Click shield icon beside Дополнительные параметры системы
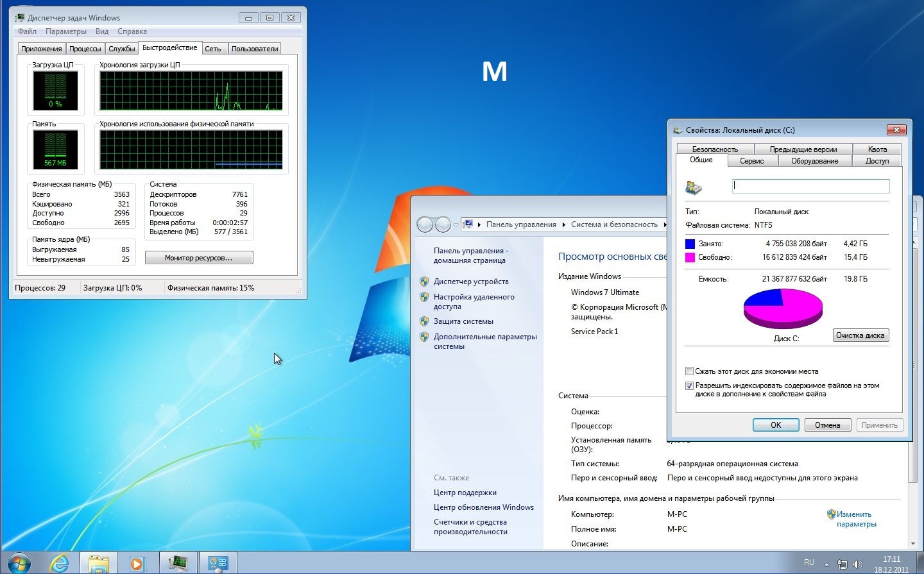Image resolution: width=924 pixels, height=574 pixels. click(x=424, y=337)
